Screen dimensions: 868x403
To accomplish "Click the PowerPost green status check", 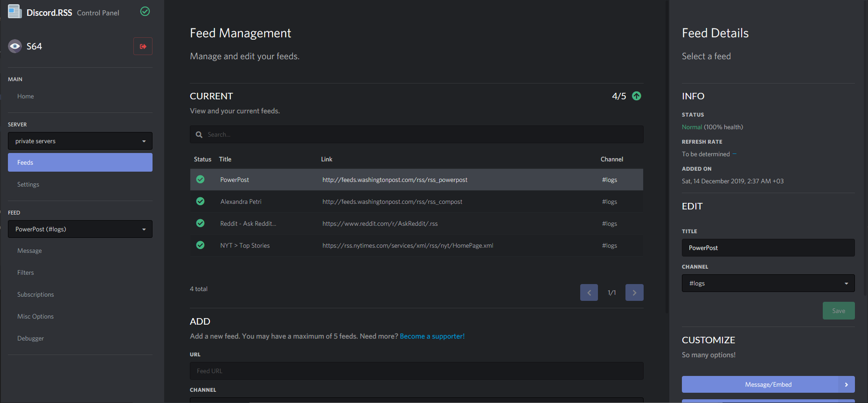I will point(201,180).
